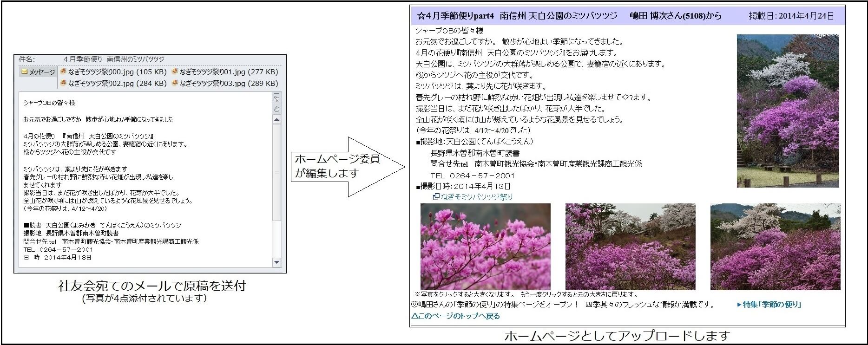Enlarge the middle azalea hillside photo
This screenshot has height=345, width=868.
coord(631,247)
